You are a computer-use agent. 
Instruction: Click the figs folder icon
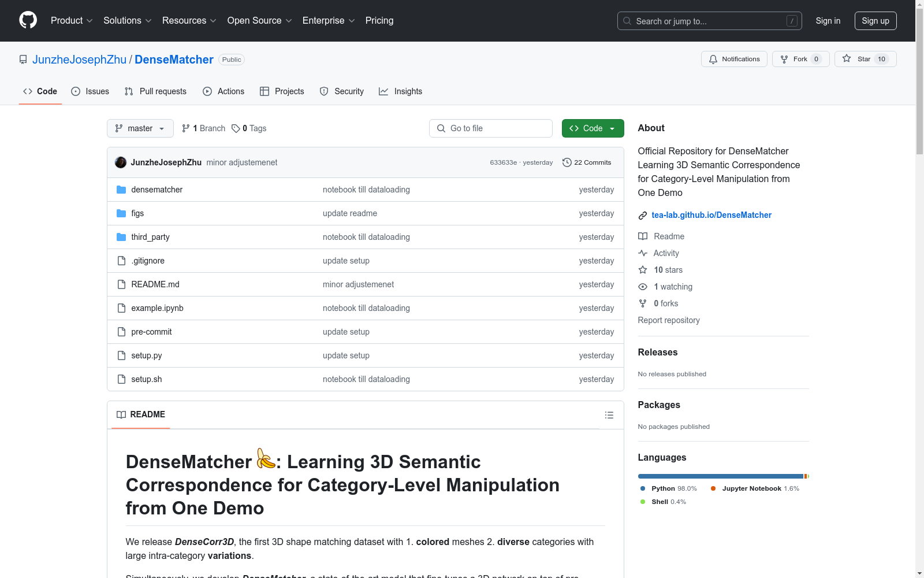[x=121, y=213]
